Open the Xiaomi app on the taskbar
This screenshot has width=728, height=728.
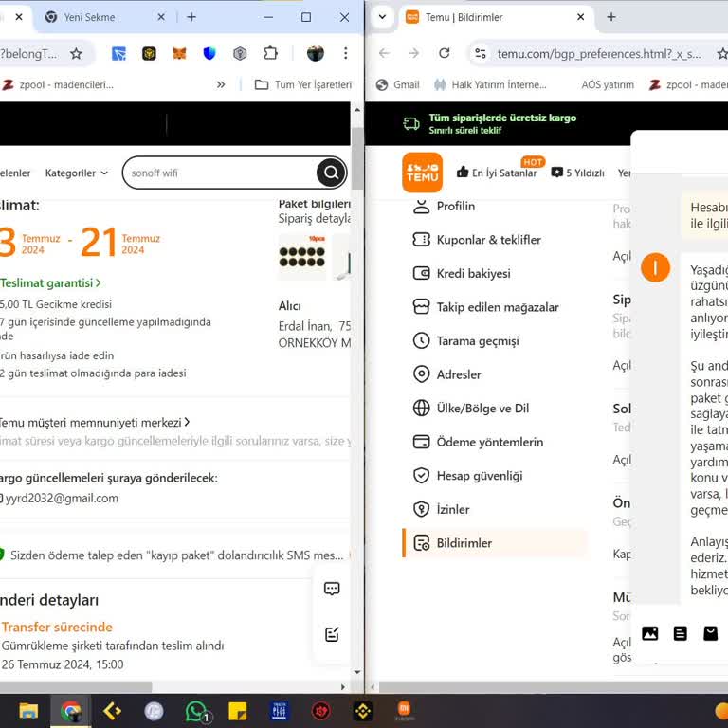coord(405,710)
